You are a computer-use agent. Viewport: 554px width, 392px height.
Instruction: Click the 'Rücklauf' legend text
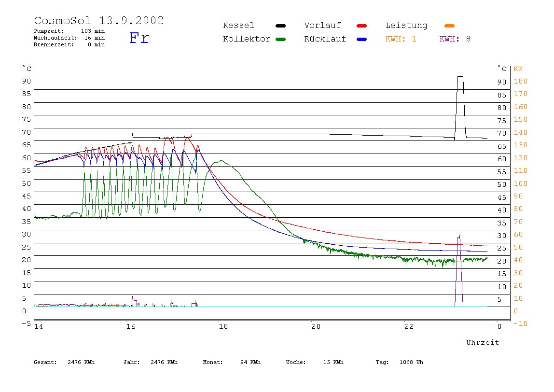click(325, 39)
